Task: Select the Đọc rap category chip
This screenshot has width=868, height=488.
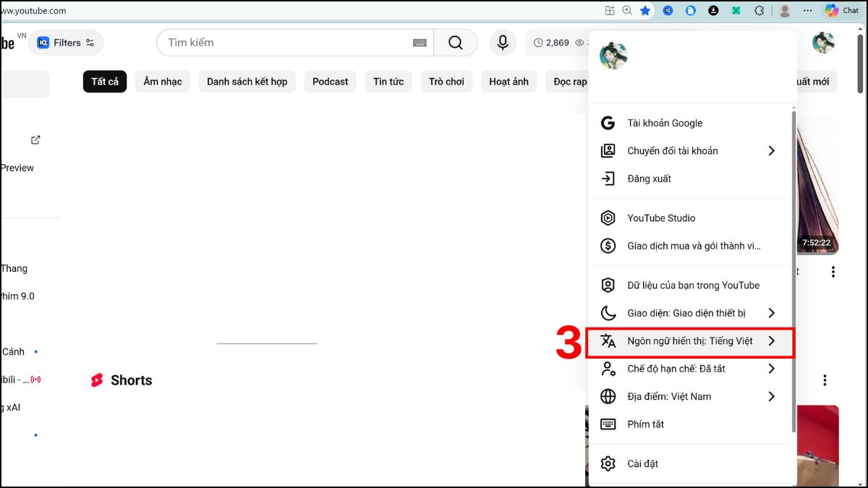Action: tap(568, 82)
